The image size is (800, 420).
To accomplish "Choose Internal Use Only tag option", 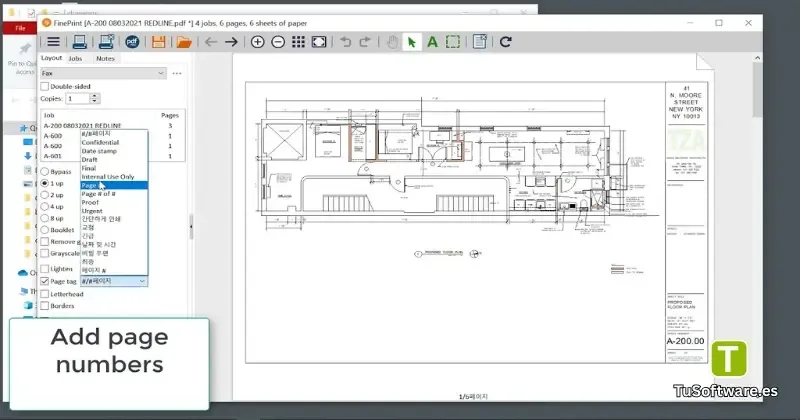I will pyautogui.click(x=114, y=177).
